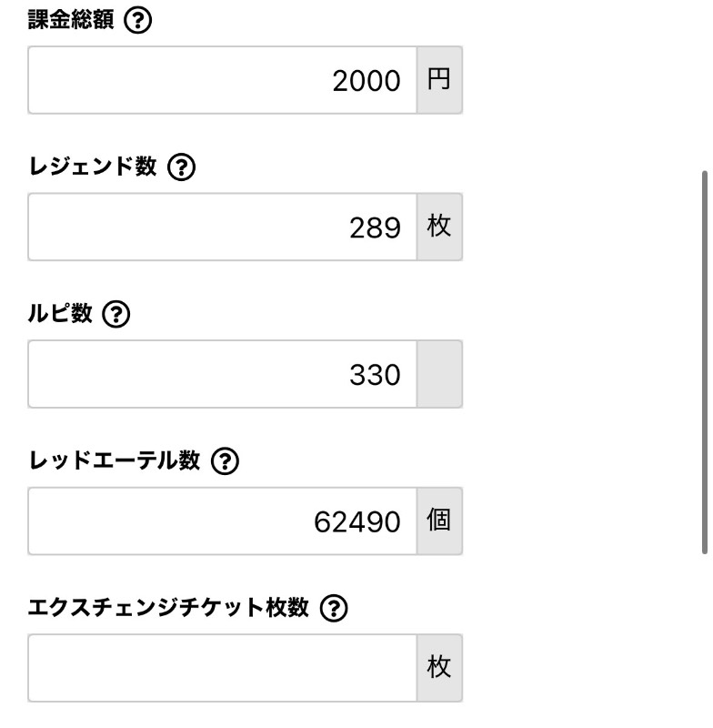This screenshot has height=728, width=713.
Task: Click the blank suffix box beside 330
Action: click(x=439, y=374)
